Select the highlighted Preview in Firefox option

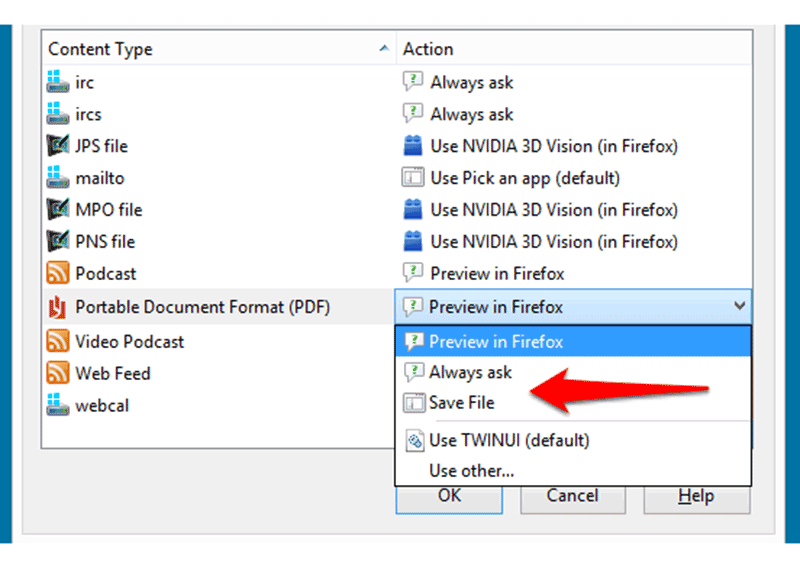point(573,341)
